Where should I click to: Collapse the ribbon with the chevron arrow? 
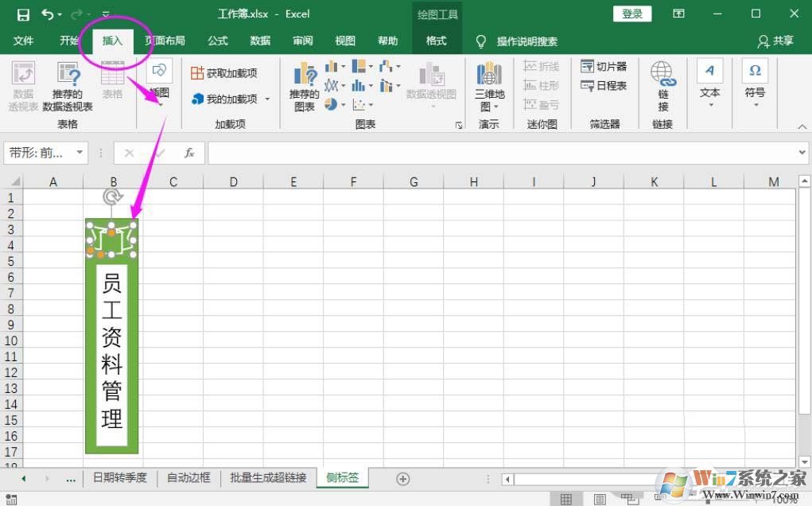pyautogui.click(x=802, y=126)
